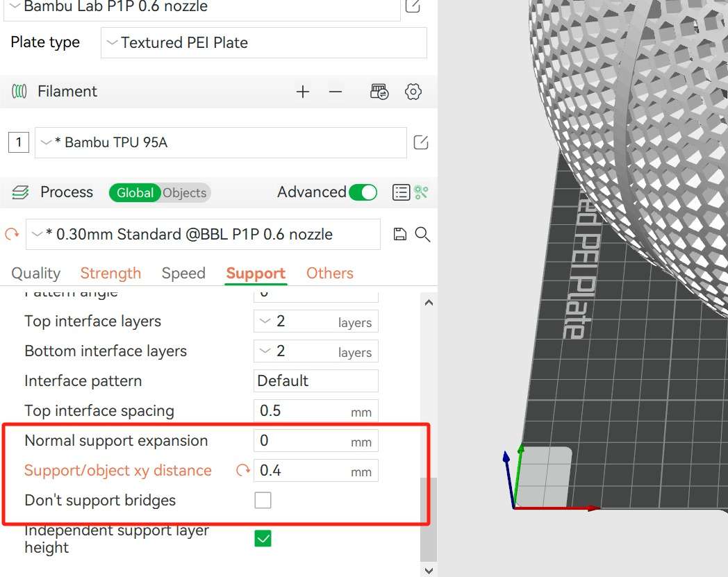
Task: Reset Support/object xy distance value
Action: coord(242,471)
